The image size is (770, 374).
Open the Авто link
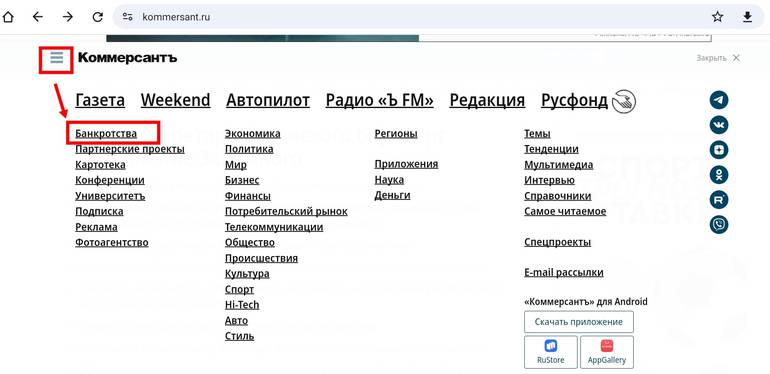pos(236,321)
